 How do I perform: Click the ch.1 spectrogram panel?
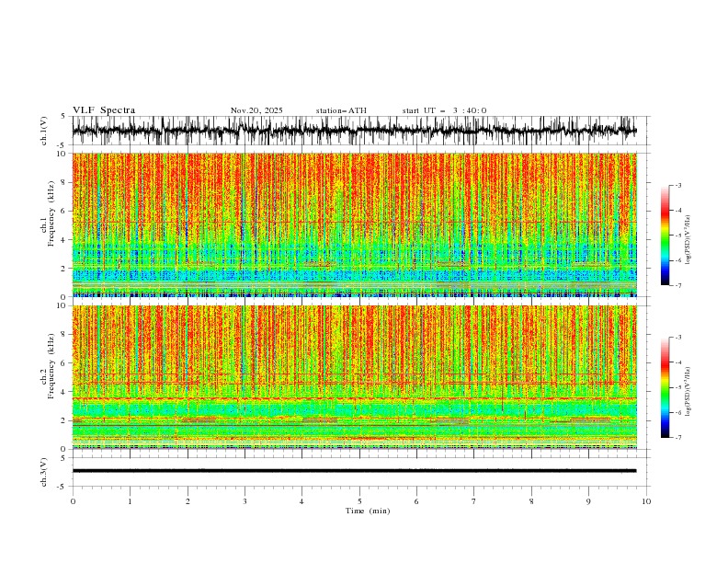pyautogui.click(x=354, y=224)
